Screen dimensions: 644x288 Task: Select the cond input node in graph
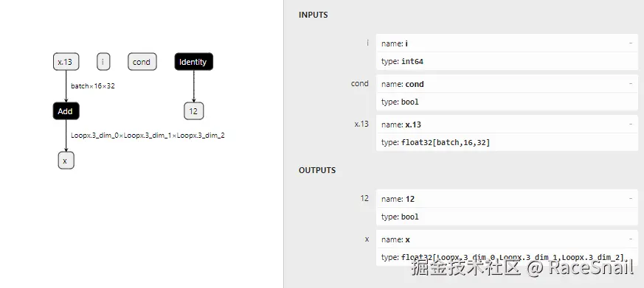coord(142,62)
